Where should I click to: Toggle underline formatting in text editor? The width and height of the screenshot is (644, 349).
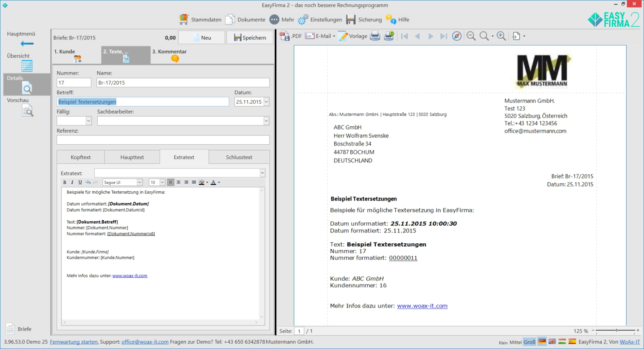[80, 182]
